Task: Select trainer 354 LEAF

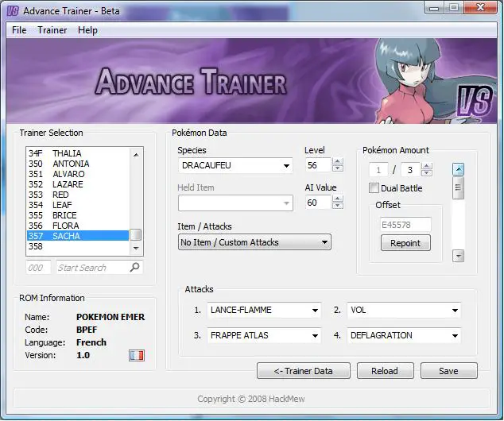Action: [78, 205]
